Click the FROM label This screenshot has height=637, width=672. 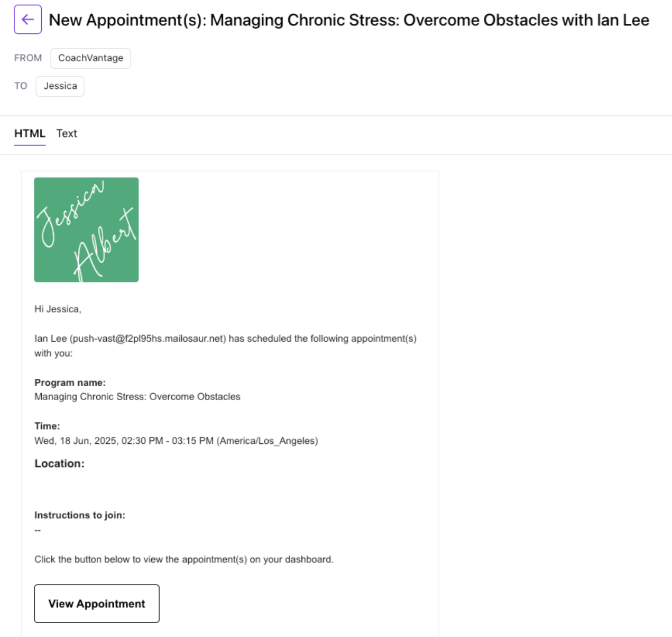pos(28,58)
